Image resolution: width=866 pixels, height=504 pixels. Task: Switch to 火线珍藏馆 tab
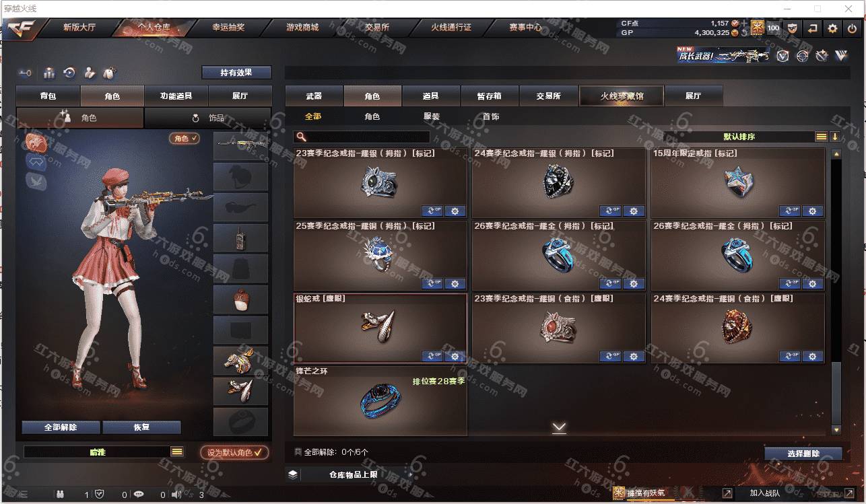(622, 96)
